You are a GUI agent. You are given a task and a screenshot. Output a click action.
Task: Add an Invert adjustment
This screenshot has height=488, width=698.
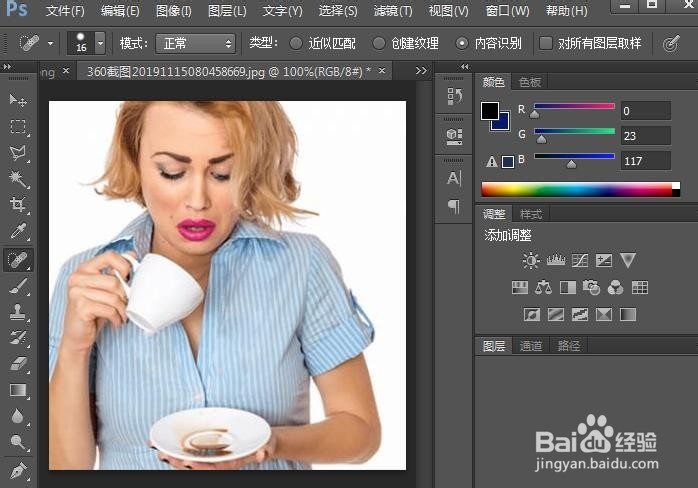pyautogui.click(x=532, y=315)
